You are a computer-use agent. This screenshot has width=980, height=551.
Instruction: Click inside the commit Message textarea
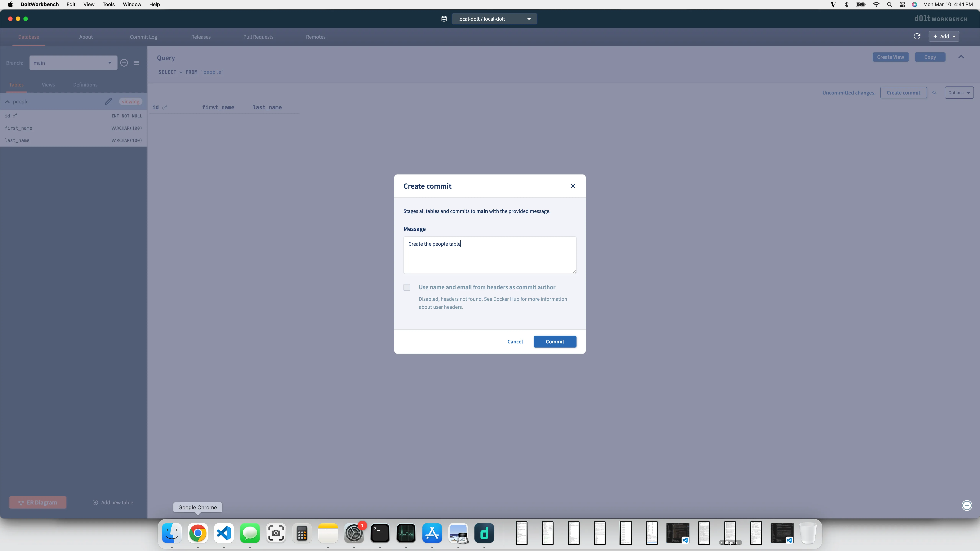(x=490, y=255)
